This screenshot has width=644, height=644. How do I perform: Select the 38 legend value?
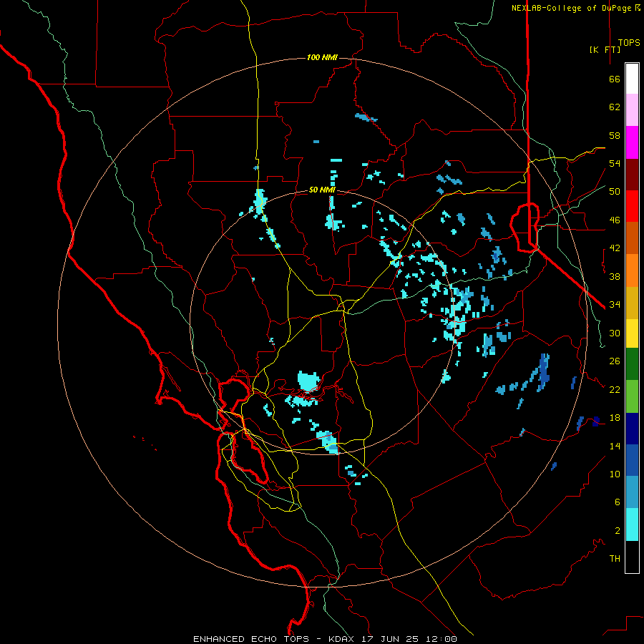[x=615, y=276]
